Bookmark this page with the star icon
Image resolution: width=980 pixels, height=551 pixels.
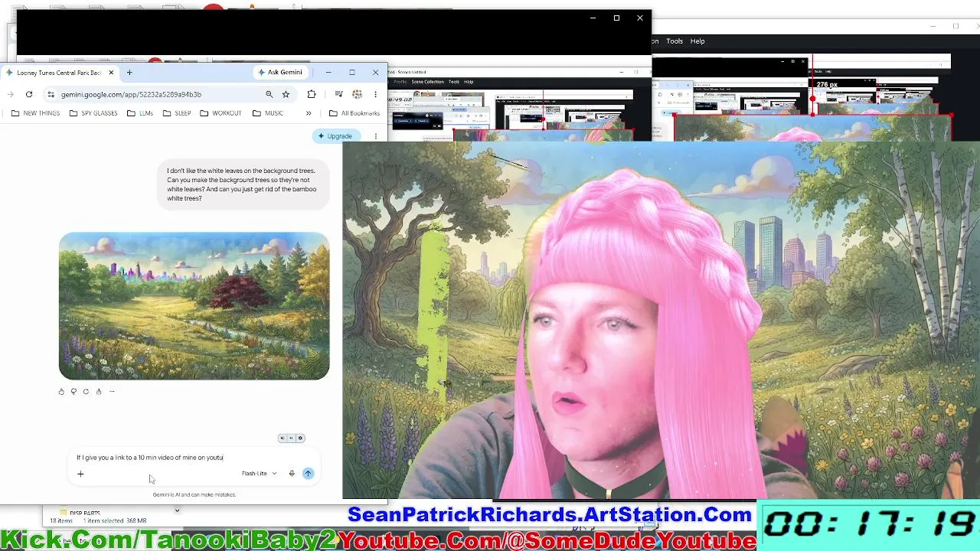(286, 94)
